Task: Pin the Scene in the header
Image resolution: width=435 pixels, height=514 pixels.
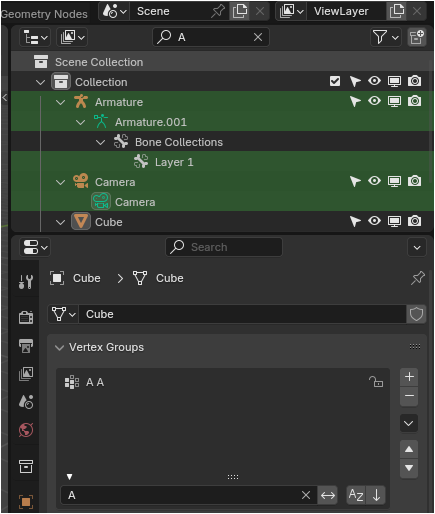Action: tap(218, 11)
